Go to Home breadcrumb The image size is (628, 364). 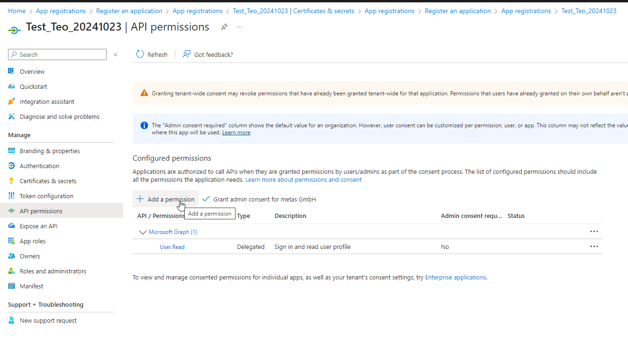17,11
